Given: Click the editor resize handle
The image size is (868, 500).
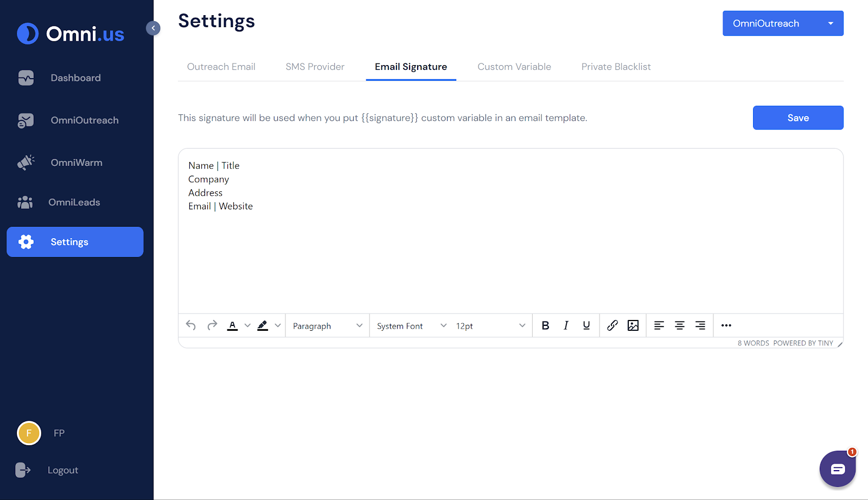Looking at the screenshot, I should [840, 344].
